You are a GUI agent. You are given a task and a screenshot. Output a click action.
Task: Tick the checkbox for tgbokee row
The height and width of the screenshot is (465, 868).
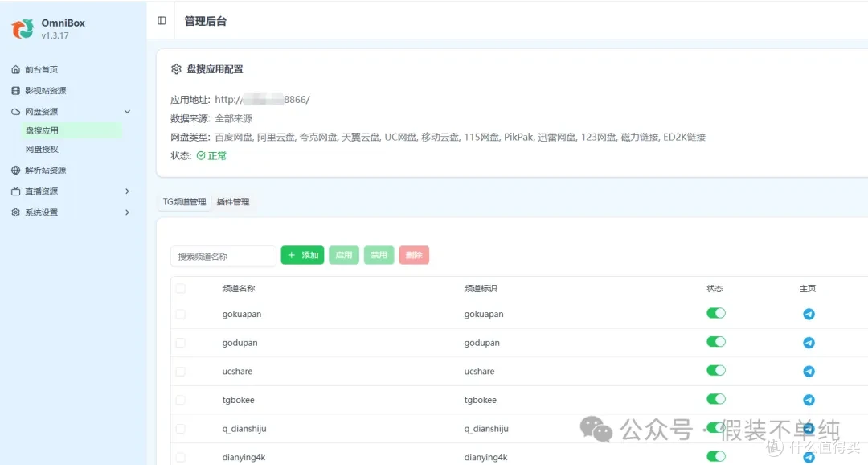tap(181, 400)
